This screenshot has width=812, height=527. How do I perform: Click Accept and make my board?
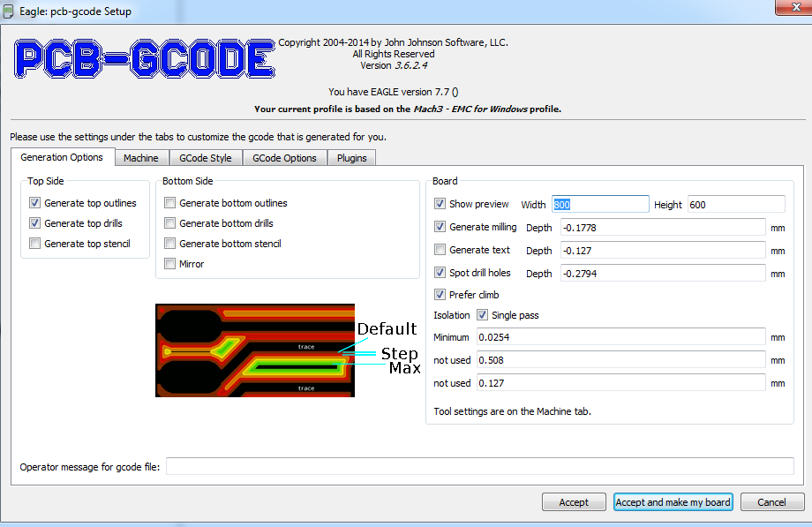click(x=673, y=502)
